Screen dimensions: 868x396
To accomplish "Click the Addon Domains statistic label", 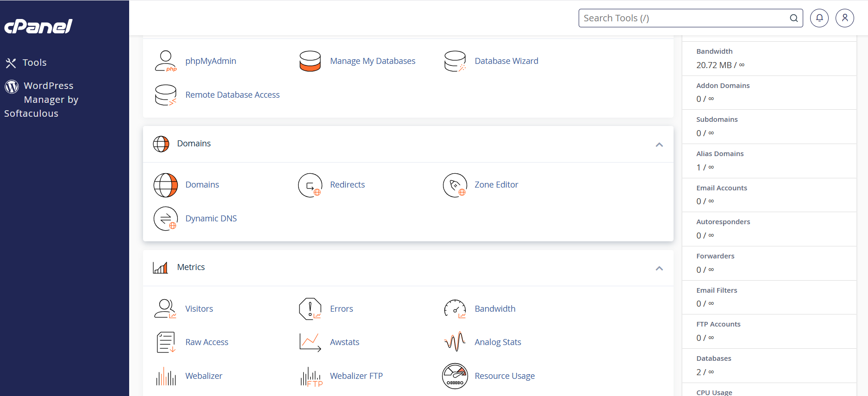I will pyautogui.click(x=723, y=86).
